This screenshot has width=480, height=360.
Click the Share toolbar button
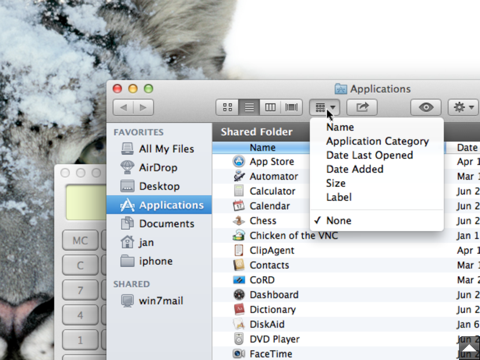[362, 107]
